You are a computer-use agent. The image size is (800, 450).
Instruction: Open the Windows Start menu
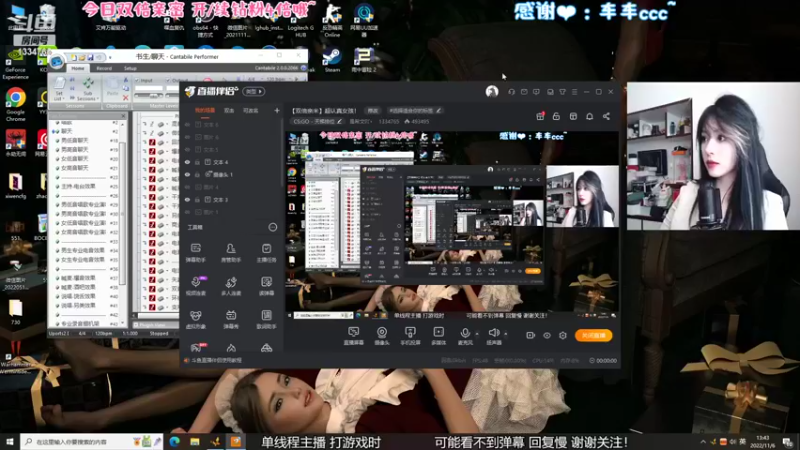10,441
